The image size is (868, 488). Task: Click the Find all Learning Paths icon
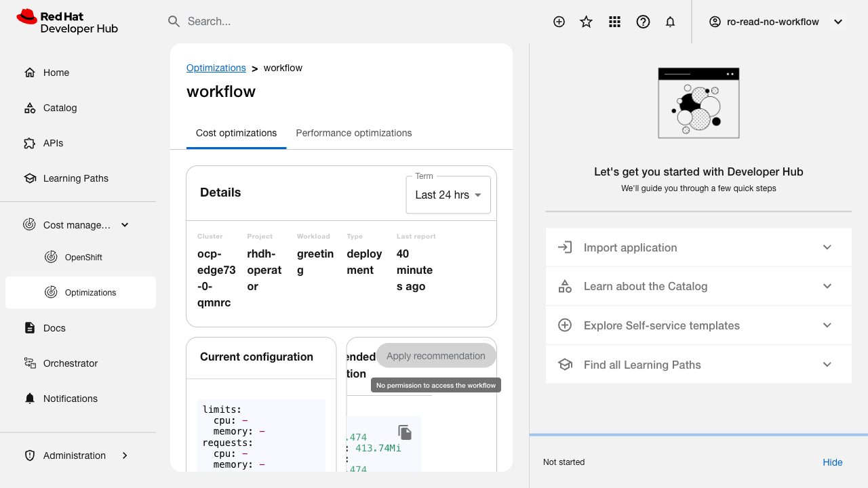click(565, 365)
